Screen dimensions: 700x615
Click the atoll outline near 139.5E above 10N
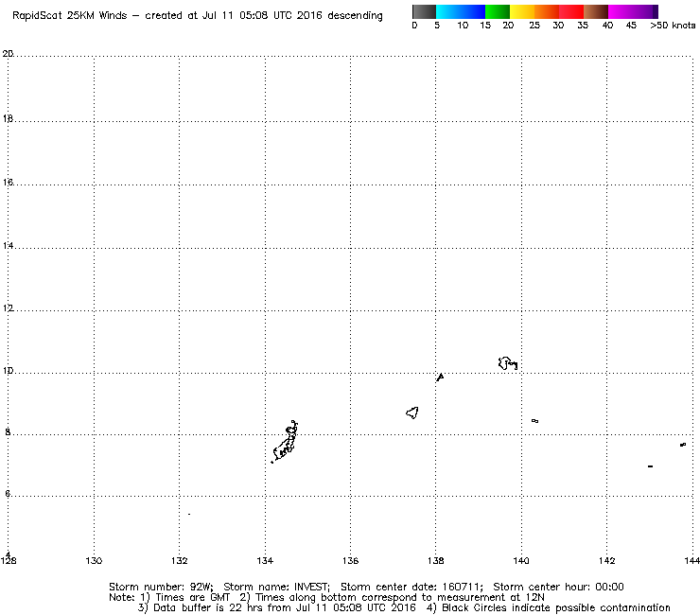(x=508, y=363)
